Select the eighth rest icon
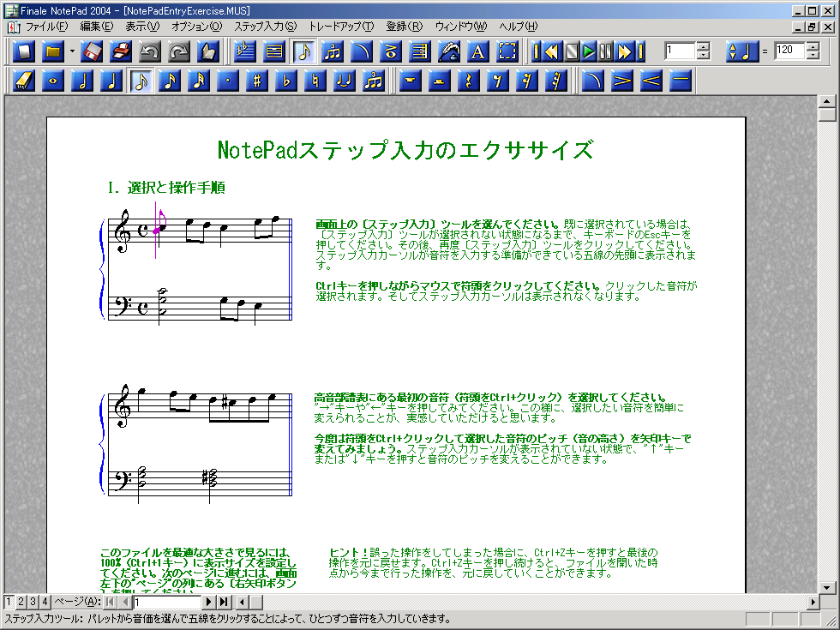This screenshot has height=630, width=840. [x=498, y=81]
